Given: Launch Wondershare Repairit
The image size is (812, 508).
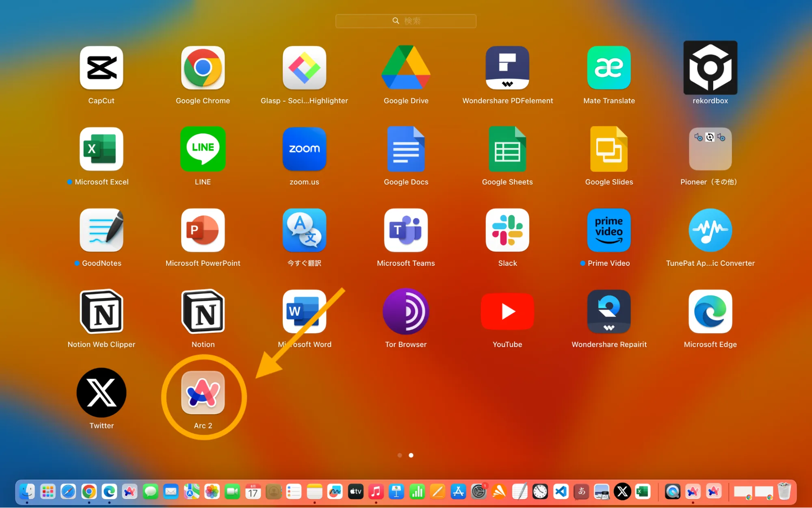Looking at the screenshot, I should [x=609, y=312].
